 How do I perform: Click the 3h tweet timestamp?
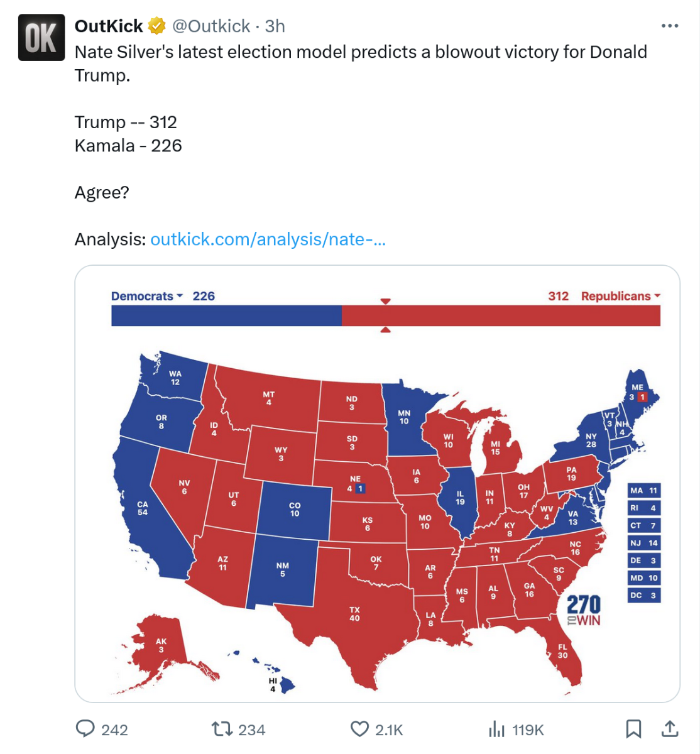click(x=275, y=26)
